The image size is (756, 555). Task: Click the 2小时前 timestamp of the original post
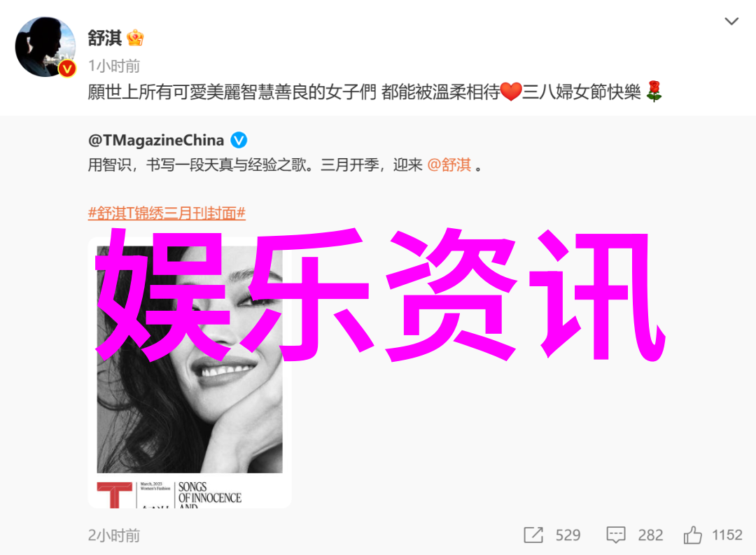coord(114,535)
